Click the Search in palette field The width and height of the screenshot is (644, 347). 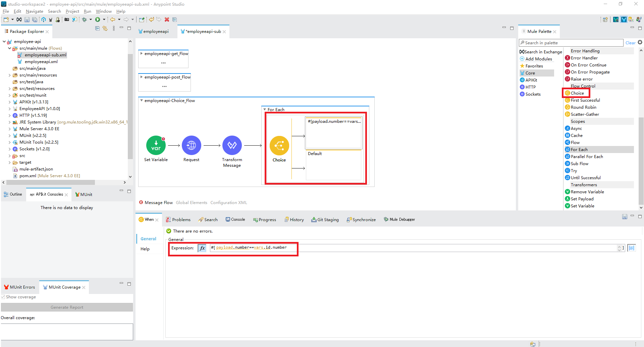(571, 43)
